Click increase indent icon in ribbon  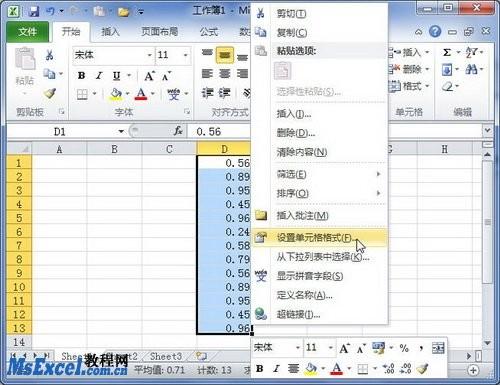pyautogui.click(x=224, y=93)
